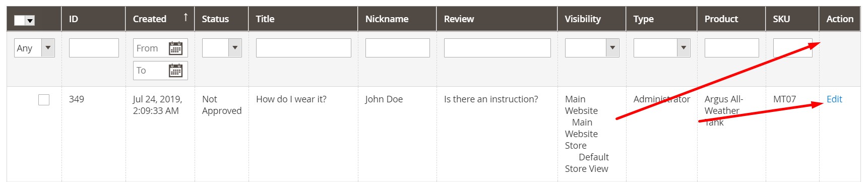Screen dimensions: 868x182
Task: Tick the checkbox for review 349
Action: [x=44, y=100]
